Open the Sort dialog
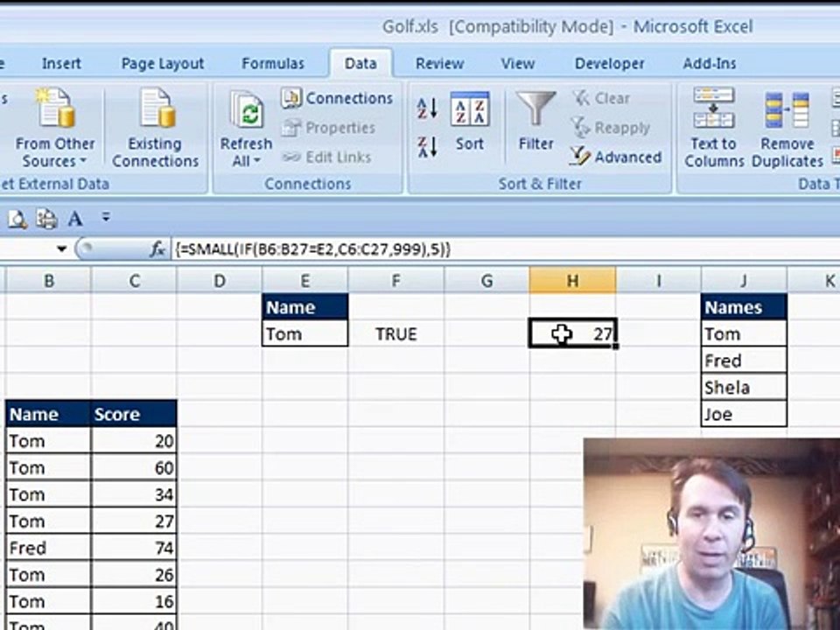The height and width of the screenshot is (630, 840). tap(470, 122)
